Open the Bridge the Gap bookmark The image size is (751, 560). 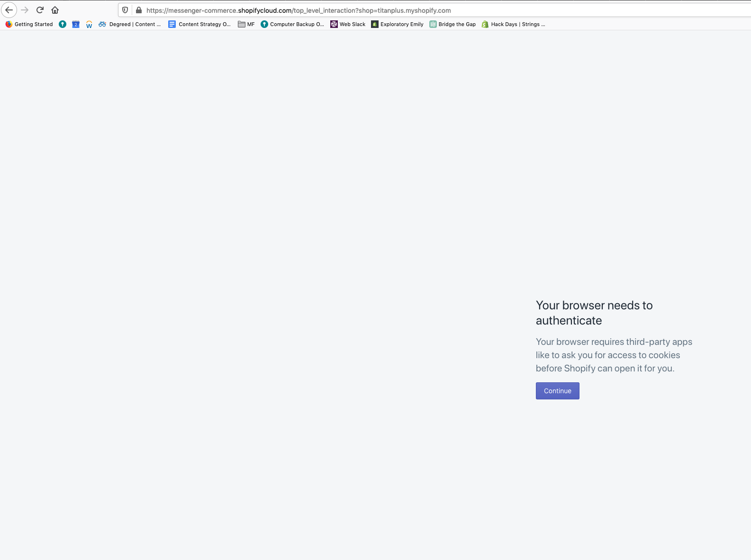tap(452, 24)
